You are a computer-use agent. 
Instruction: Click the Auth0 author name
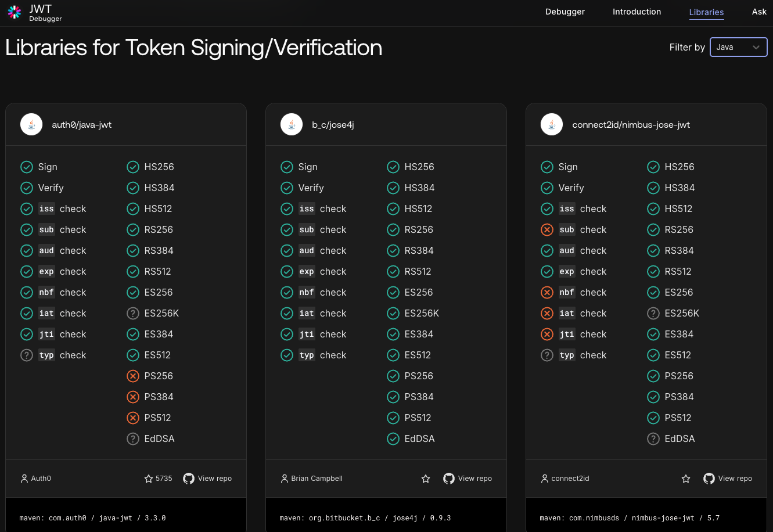(x=41, y=479)
